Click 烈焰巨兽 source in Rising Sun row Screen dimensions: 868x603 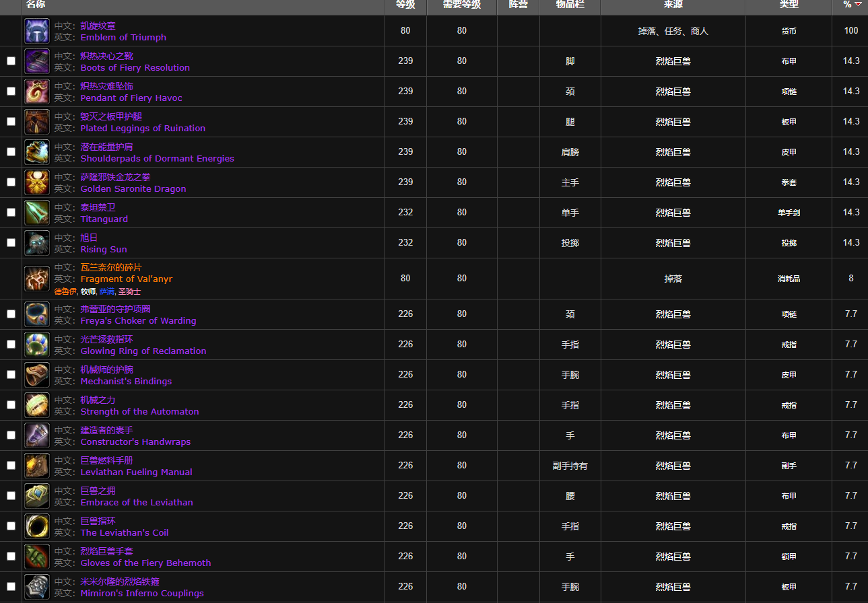click(673, 243)
